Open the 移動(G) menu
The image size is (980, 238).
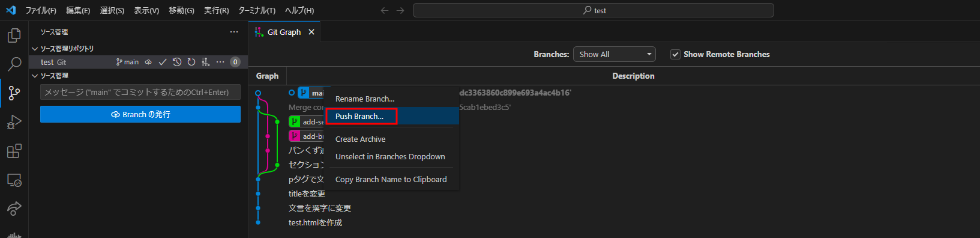pos(181,10)
